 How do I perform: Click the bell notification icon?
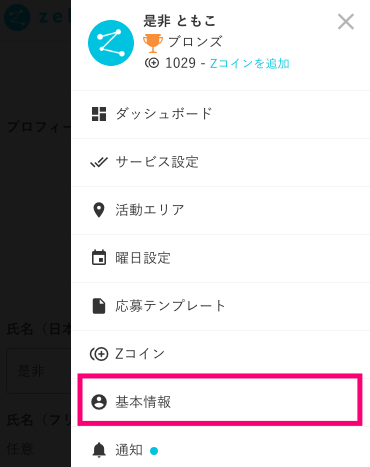click(x=99, y=450)
